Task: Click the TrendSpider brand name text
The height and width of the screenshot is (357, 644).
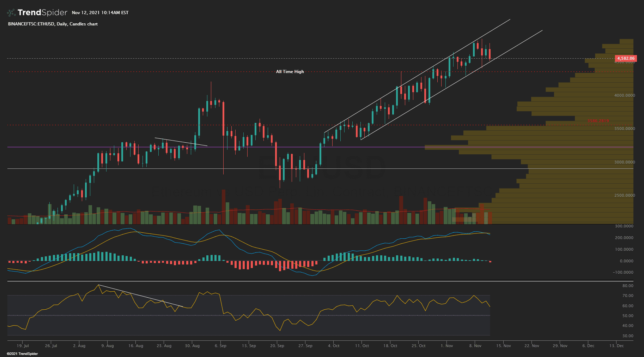Action: click(x=42, y=13)
